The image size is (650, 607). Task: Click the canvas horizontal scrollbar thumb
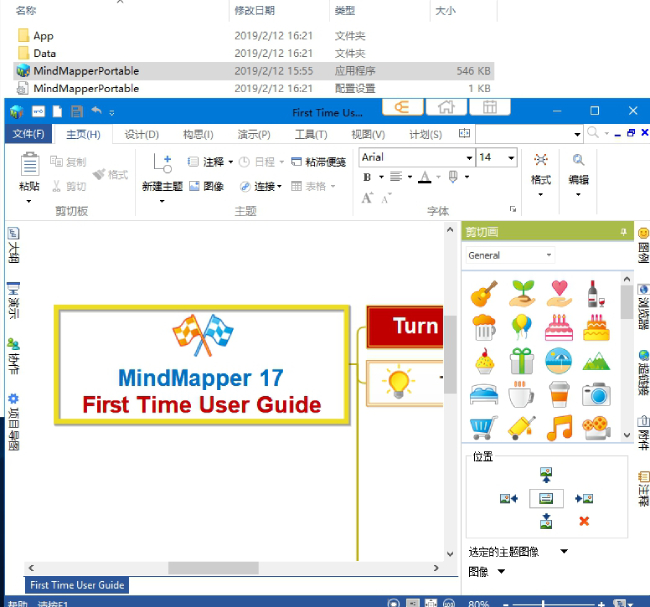(x=213, y=568)
